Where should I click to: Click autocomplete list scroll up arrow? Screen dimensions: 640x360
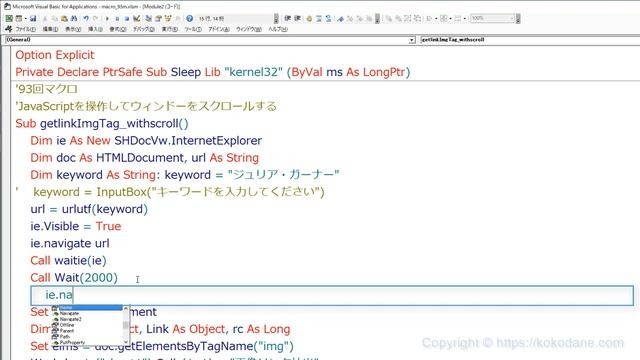tap(126, 308)
